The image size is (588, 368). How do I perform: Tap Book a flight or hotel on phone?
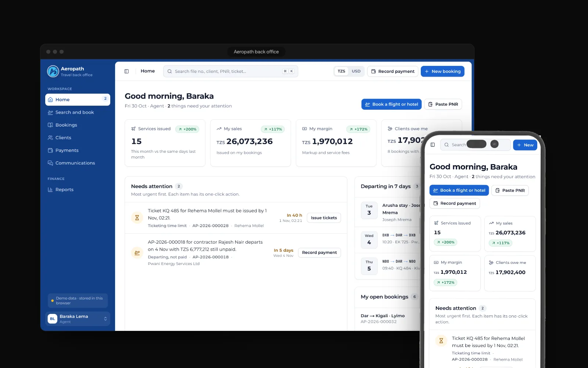[x=459, y=190]
